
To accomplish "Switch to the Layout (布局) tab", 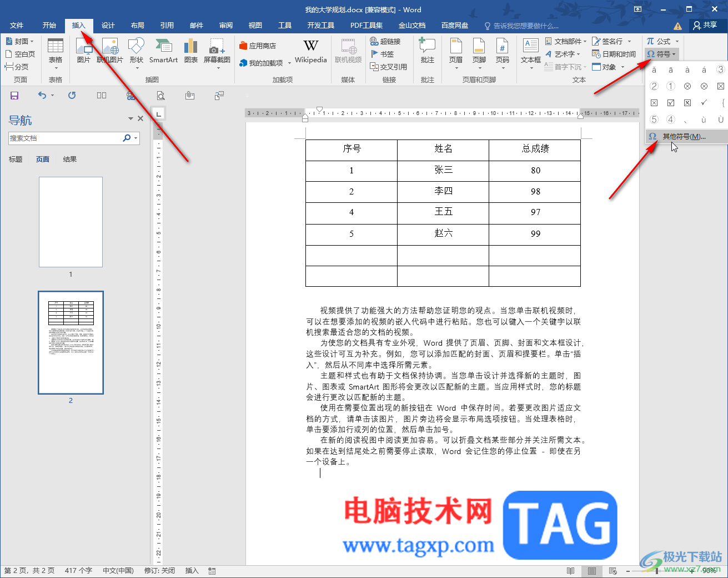I will 137,26.
